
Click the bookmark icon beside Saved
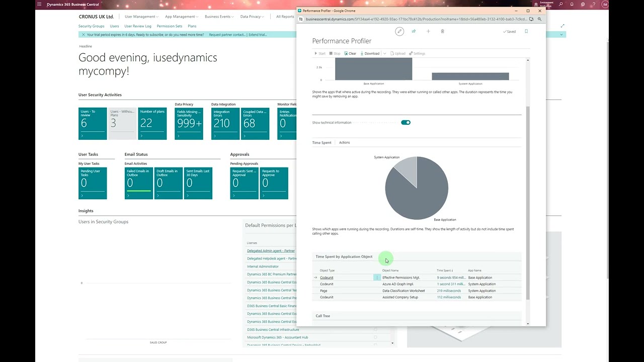point(526,31)
